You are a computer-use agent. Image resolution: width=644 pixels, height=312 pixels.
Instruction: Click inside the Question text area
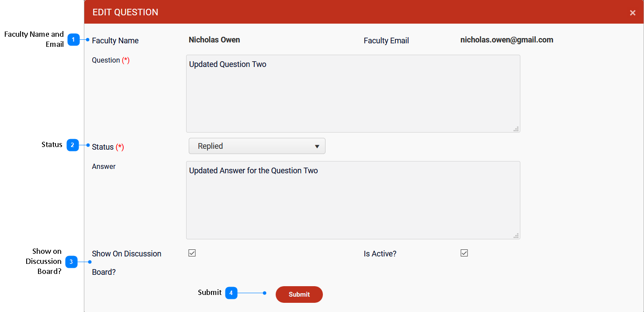coord(353,94)
